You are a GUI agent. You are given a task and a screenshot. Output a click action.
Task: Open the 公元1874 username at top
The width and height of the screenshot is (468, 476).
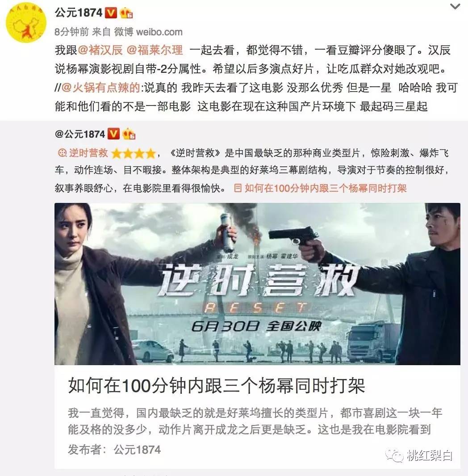point(79,13)
